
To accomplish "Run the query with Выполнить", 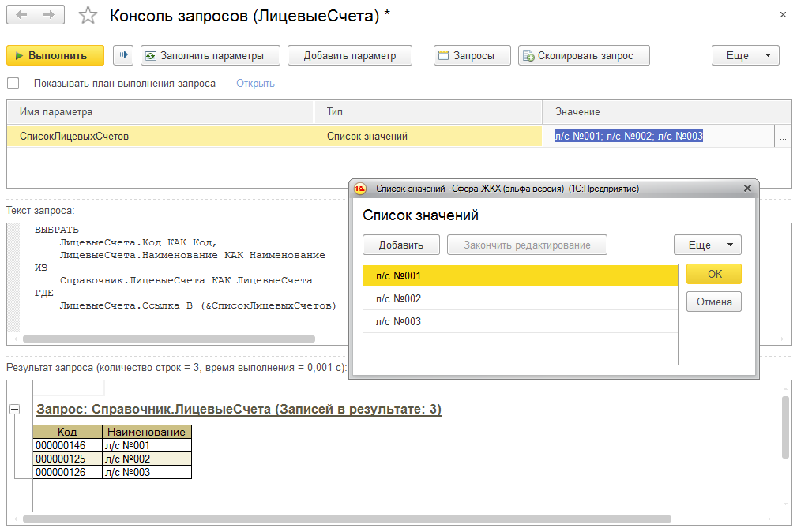I will 55,55.
